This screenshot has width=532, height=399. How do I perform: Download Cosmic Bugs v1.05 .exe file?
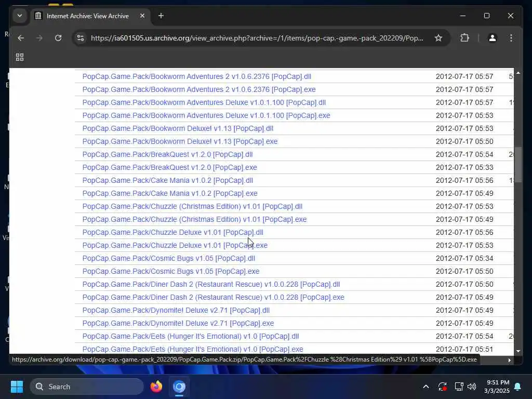170,271
